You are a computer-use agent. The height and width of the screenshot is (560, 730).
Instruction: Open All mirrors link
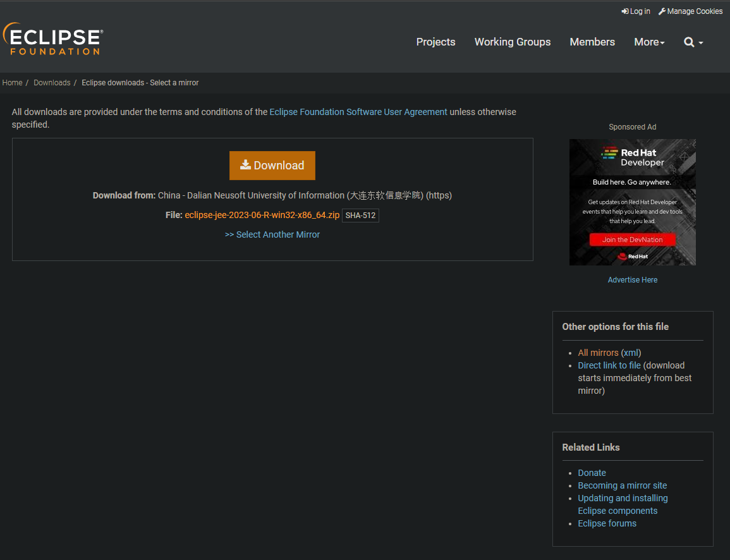coord(598,353)
